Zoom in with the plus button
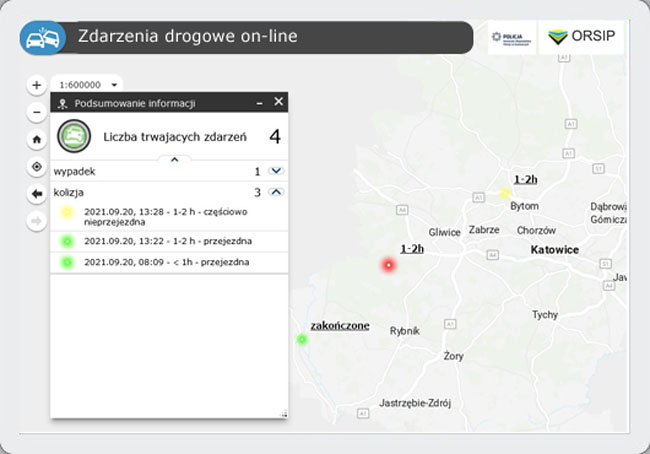 click(37, 85)
